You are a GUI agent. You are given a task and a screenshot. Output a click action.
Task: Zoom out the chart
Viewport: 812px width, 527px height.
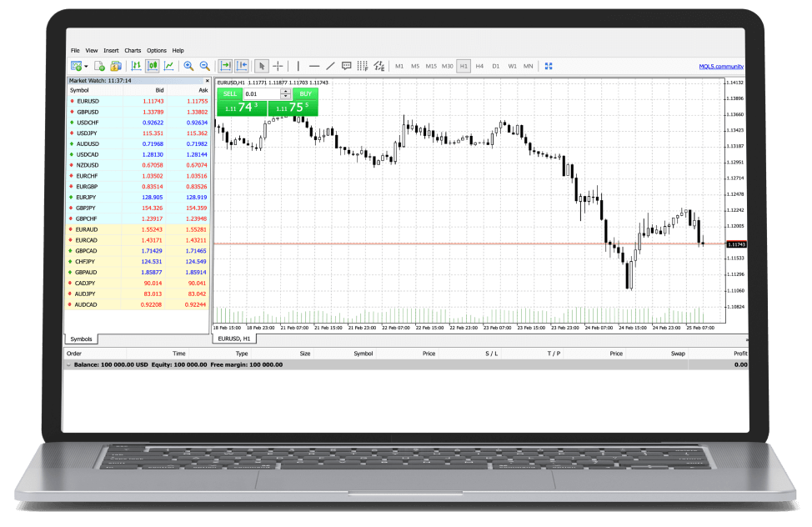click(x=205, y=66)
